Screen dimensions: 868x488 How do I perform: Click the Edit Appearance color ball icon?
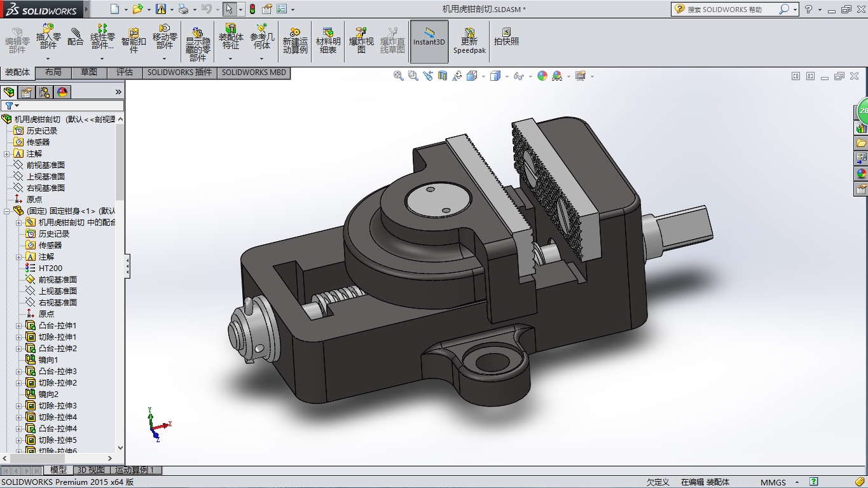(x=542, y=76)
